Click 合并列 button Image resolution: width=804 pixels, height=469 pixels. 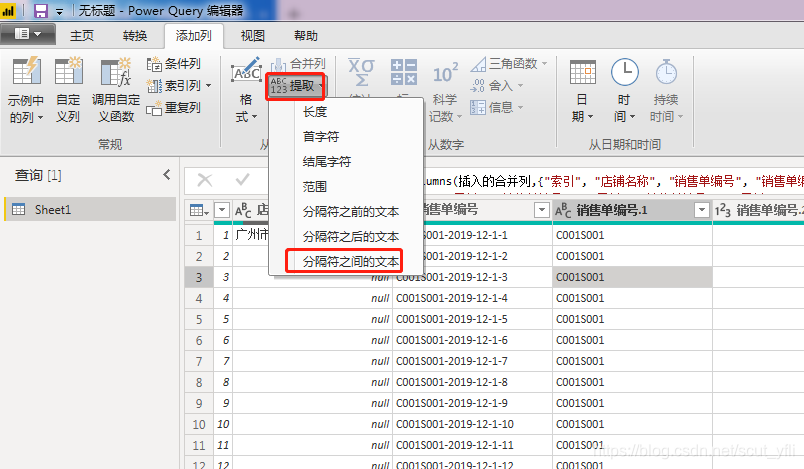tap(298, 64)
